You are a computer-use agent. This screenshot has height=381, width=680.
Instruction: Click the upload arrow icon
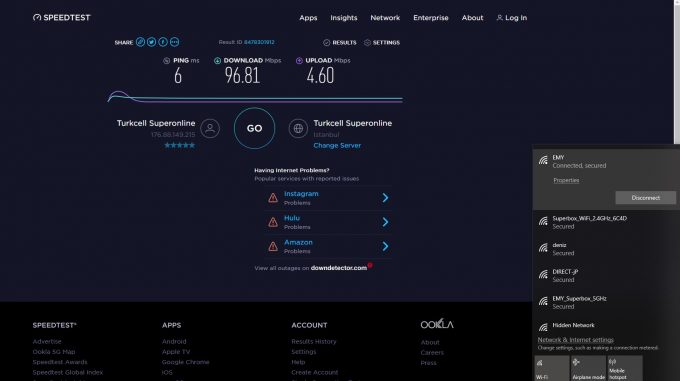(299, 61)
